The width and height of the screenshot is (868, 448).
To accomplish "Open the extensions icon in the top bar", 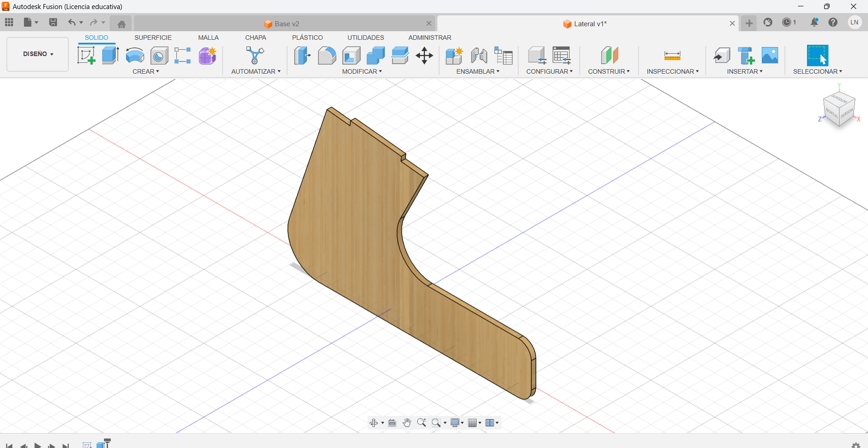I will [768, 22].
